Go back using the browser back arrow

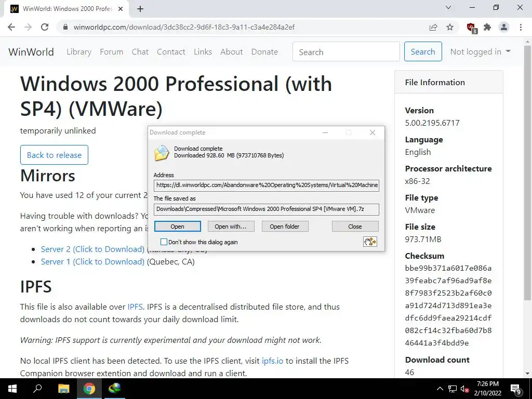click(11, 27)
